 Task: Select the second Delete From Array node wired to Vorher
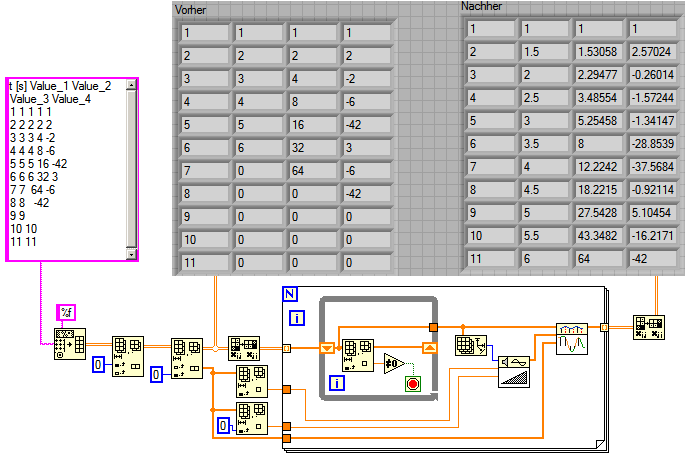(187, 358)
